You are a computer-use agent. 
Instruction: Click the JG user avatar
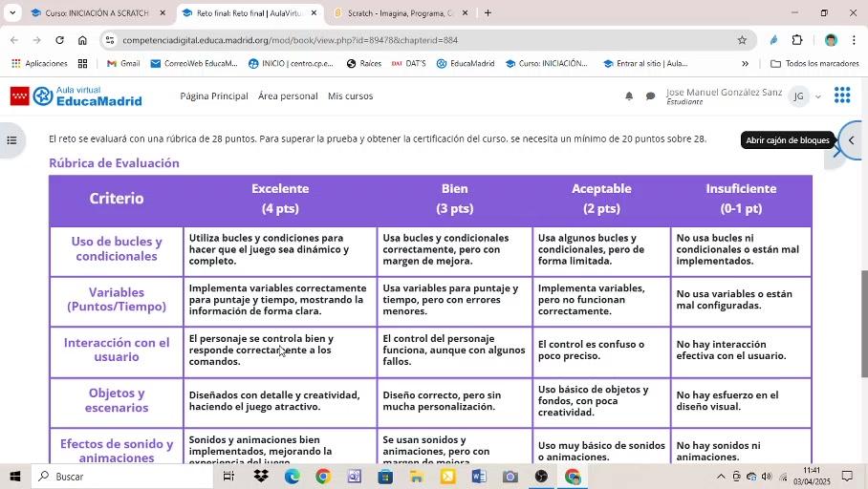click(x=798, y=96)
